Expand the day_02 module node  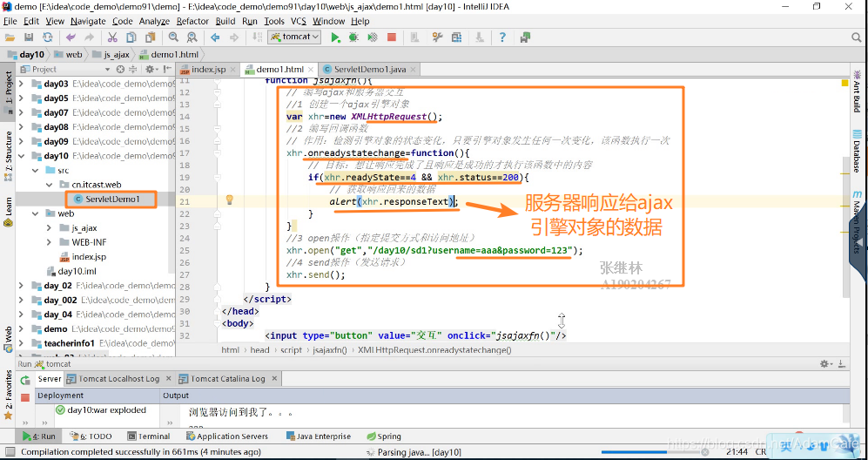pos(21,286)
